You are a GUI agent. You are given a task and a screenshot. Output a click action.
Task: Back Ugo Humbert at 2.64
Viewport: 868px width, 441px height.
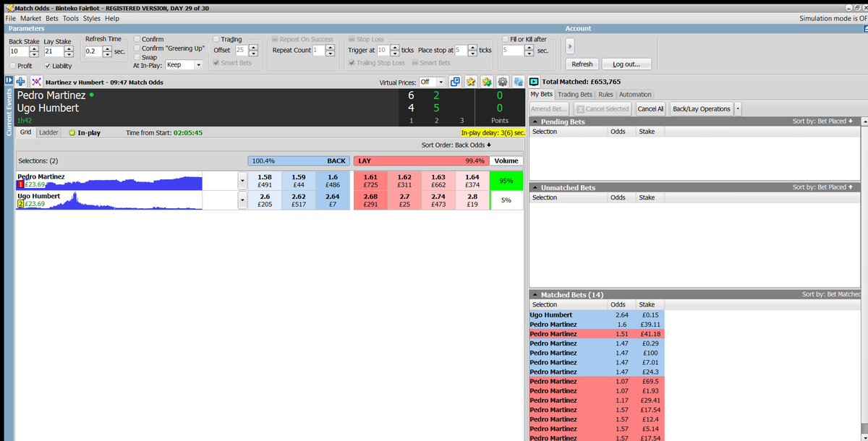(x=333, y=200)
